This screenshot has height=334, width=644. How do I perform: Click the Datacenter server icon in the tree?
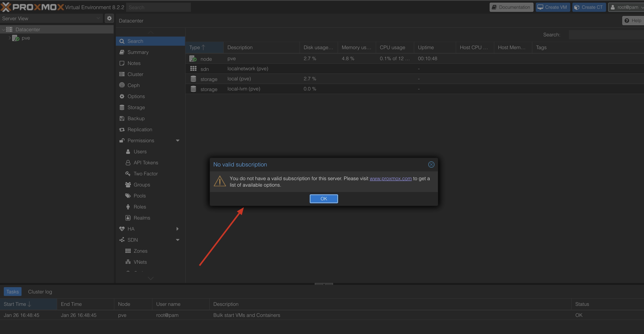(x=9, y=30)
